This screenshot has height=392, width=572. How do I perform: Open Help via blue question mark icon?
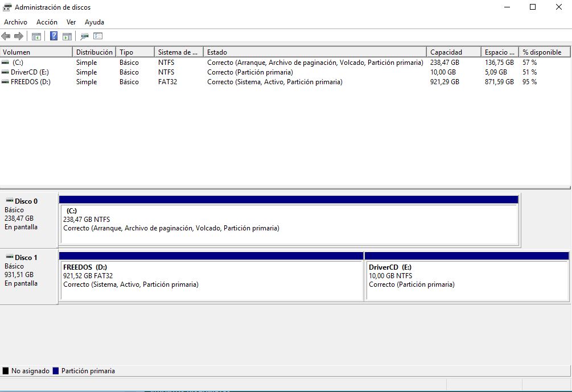(54, 36)
